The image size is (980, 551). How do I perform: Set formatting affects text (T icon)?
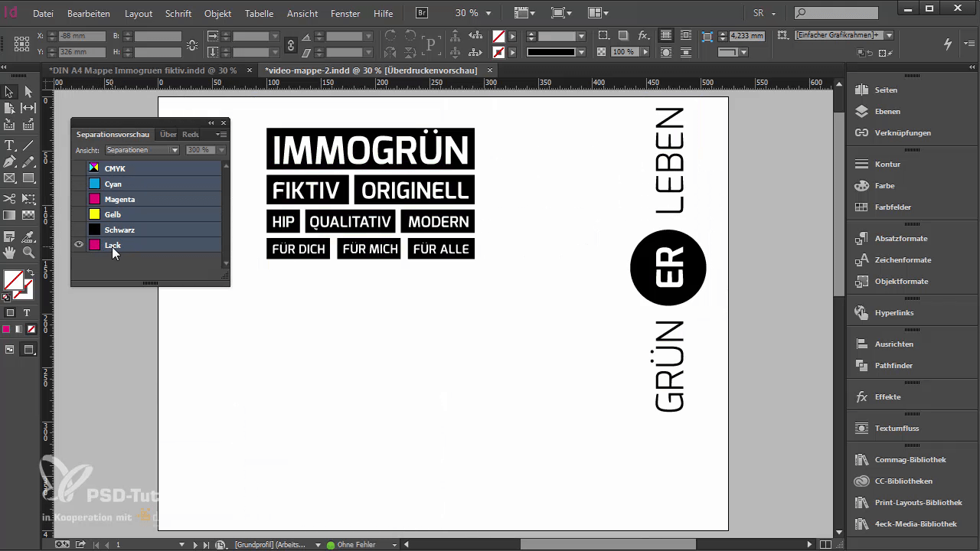(26, 313)
